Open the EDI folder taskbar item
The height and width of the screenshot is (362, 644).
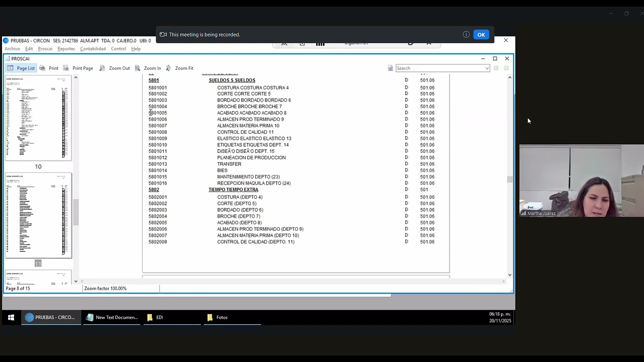(172, 317)
